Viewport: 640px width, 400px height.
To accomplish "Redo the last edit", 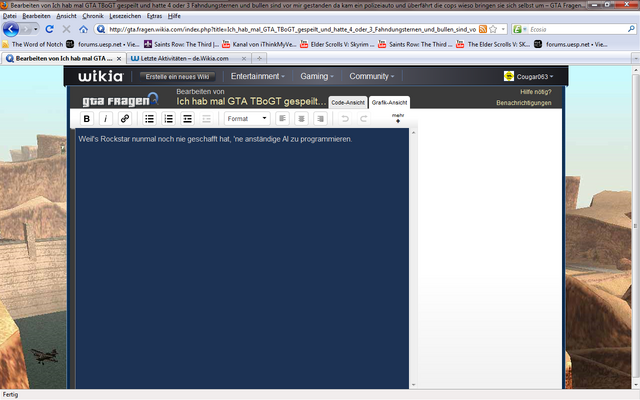I will coord(364,119).
